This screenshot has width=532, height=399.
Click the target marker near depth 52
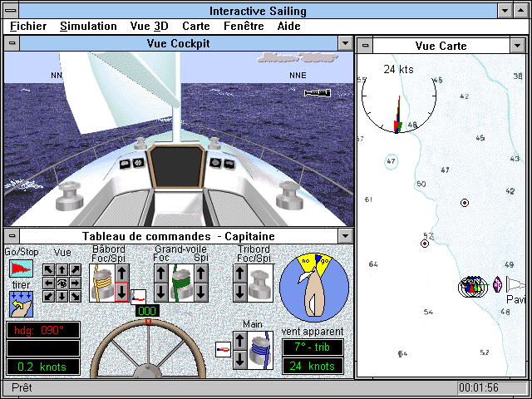(425, 244)
